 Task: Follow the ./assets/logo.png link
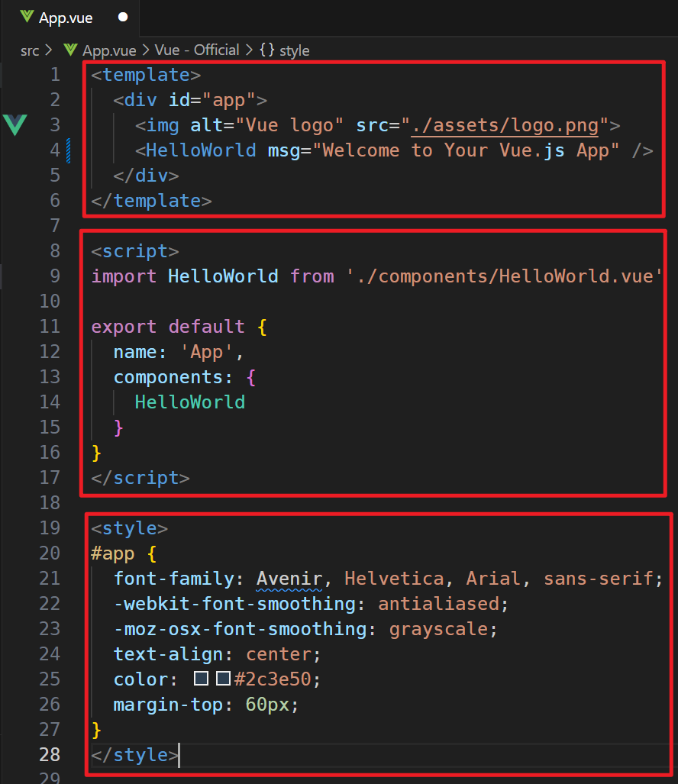(505, 125)
